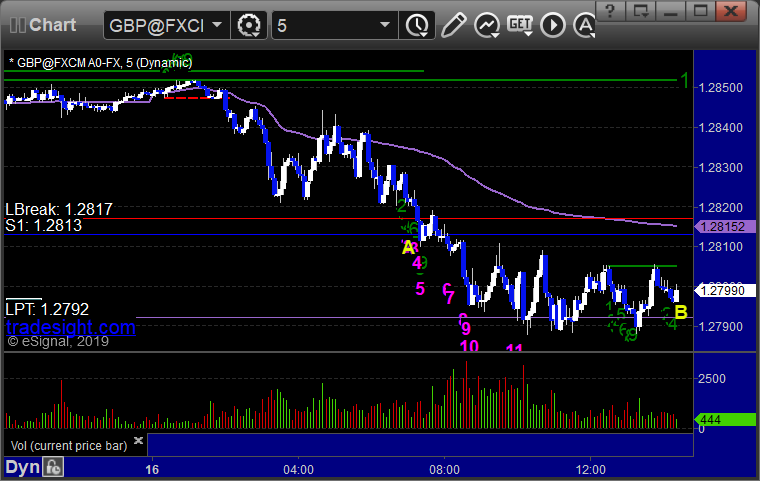
Task: Click the Vol (current price bar) label
Action: tap(69, 446)
